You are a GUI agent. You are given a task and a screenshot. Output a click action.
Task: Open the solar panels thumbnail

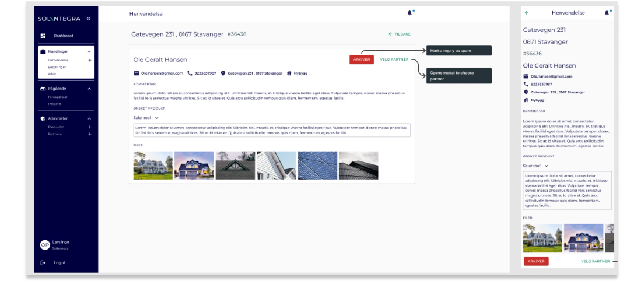pyautogui.click(x=317, y=166)
